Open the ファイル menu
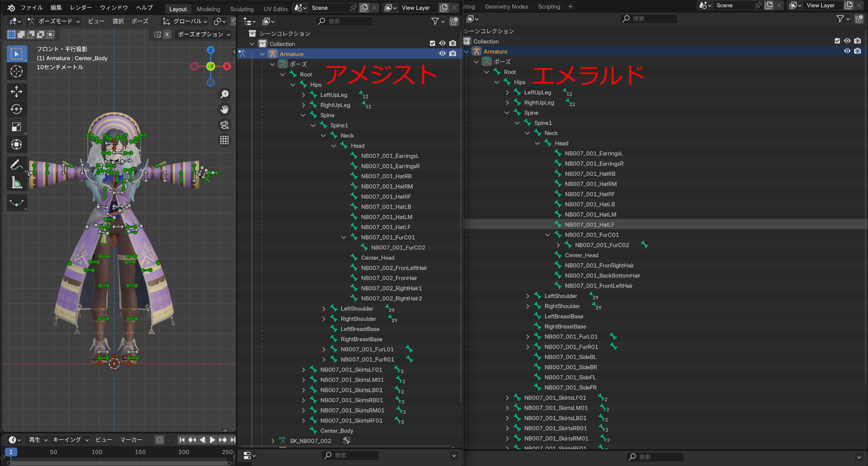 point(31,7)
